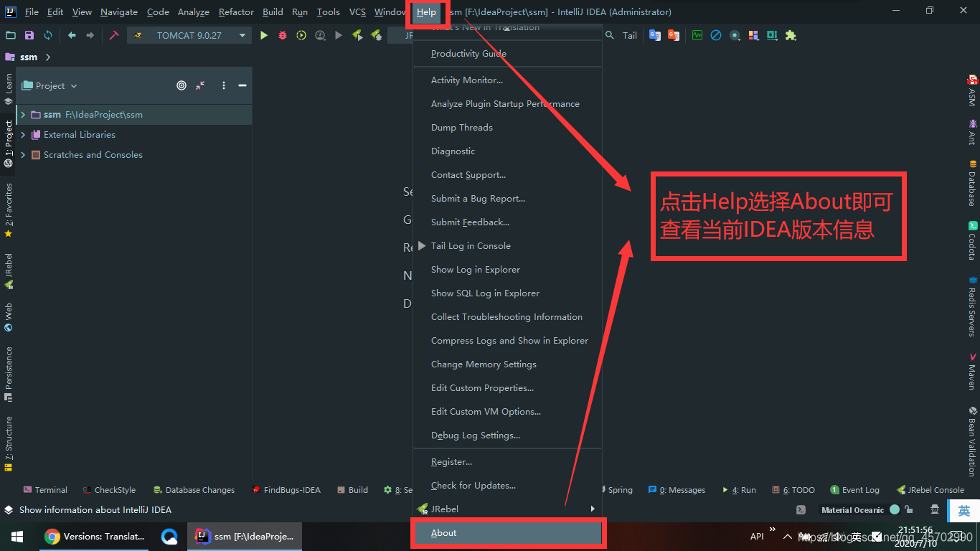This screenshot has height=551, width=980.
Task: Select Tail Log in Console
Action: tap(508, 245)
